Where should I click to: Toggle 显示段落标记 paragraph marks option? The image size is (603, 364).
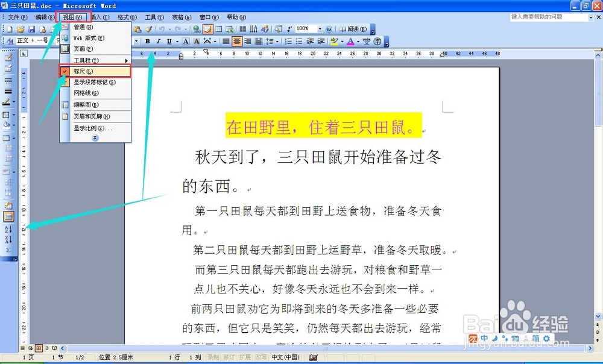95,82
